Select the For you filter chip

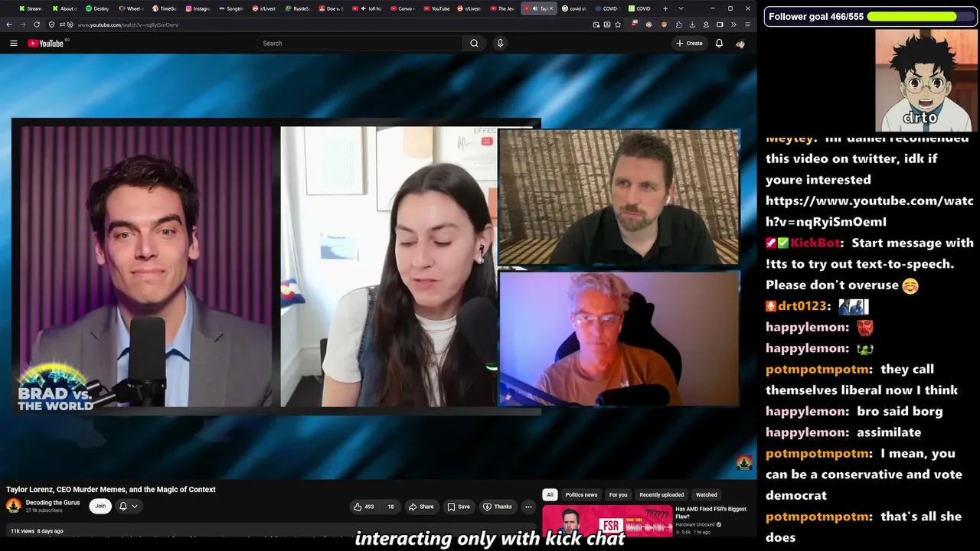pyautogui.click(x=618, y=495)
